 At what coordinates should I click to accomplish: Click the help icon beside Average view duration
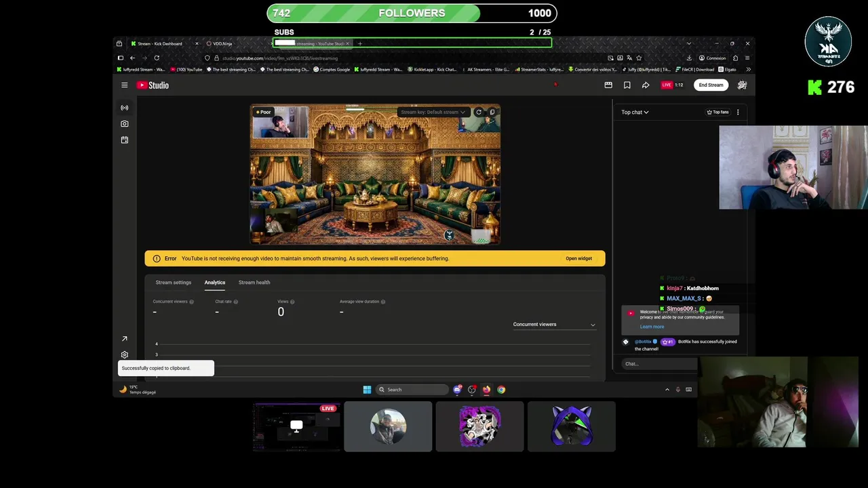383,302
